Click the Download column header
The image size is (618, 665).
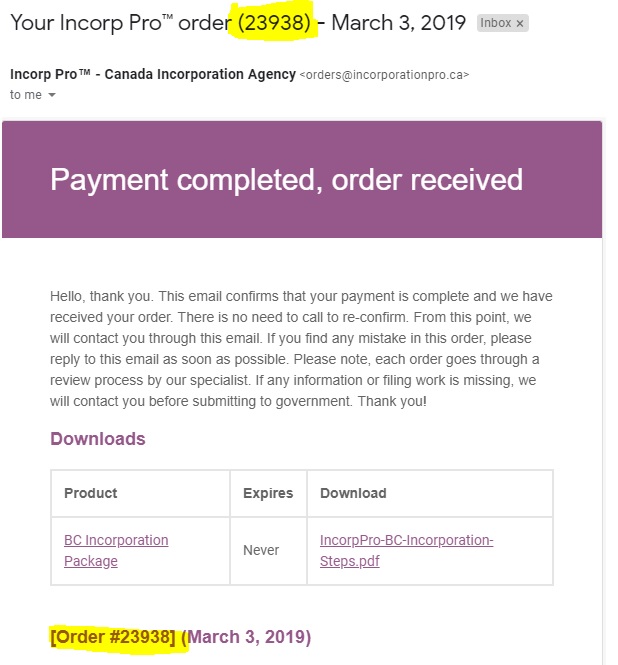click(x=353, y=493)
